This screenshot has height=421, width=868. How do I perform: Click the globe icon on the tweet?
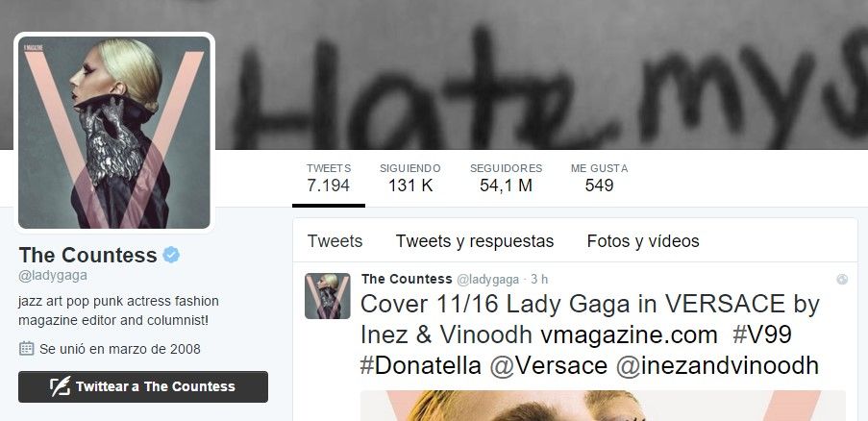pos(842,280)
